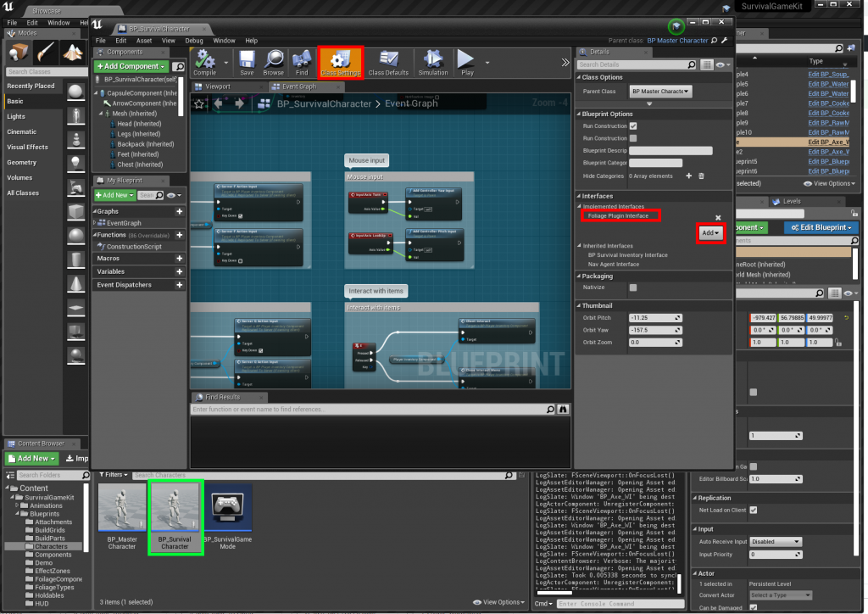This screenshot has height=614, width=868.
Task: Click Orbit Pitch value field
Action: 655,318
